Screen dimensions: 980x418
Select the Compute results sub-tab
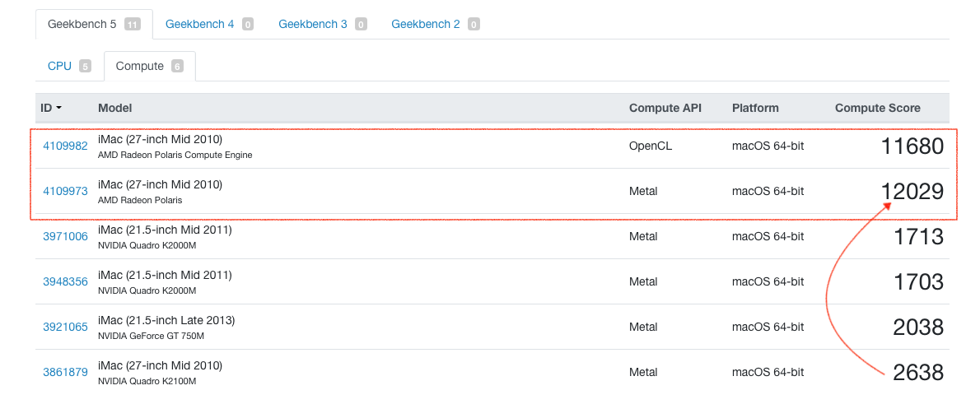coord(140,66)
